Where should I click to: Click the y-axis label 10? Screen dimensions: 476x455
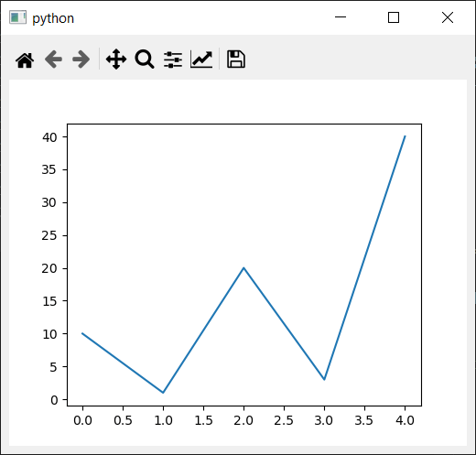click(49, 334)
